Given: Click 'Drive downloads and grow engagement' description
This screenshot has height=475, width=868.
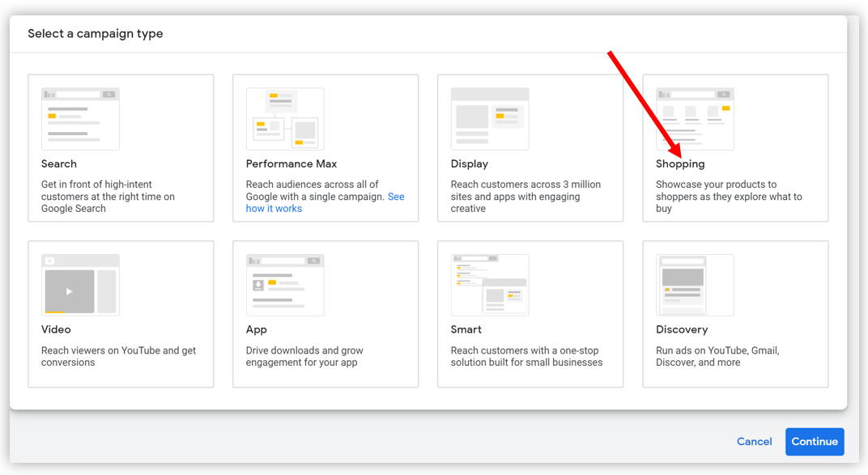Looking at the screenshot, I should point(304,356).
